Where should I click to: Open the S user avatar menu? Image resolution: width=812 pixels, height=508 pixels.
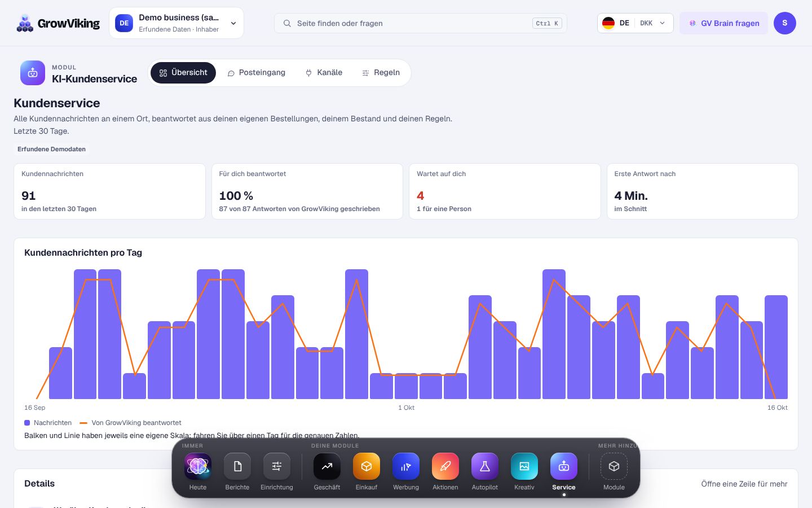[785, 23]
